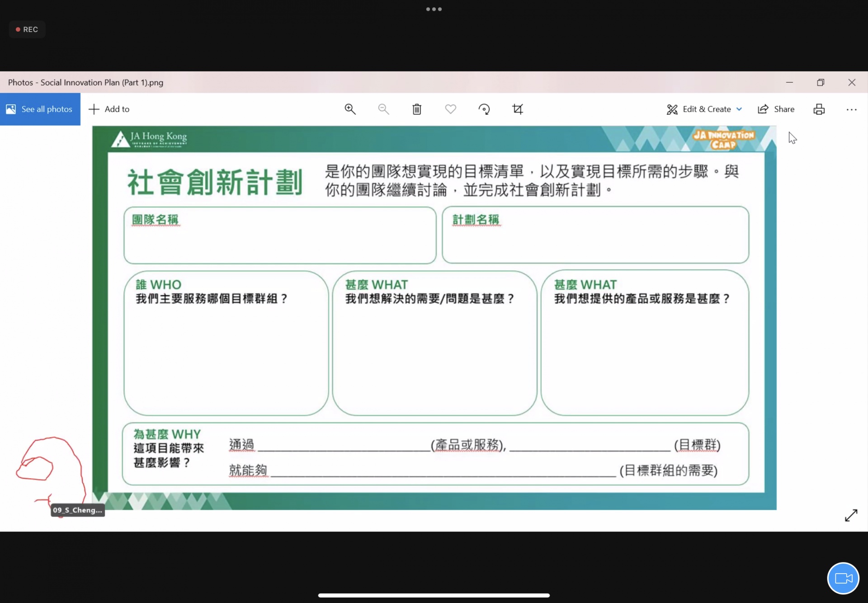Click the rotate image icon
The height and width of the screenshot is (603, 868).
(484, 109)
